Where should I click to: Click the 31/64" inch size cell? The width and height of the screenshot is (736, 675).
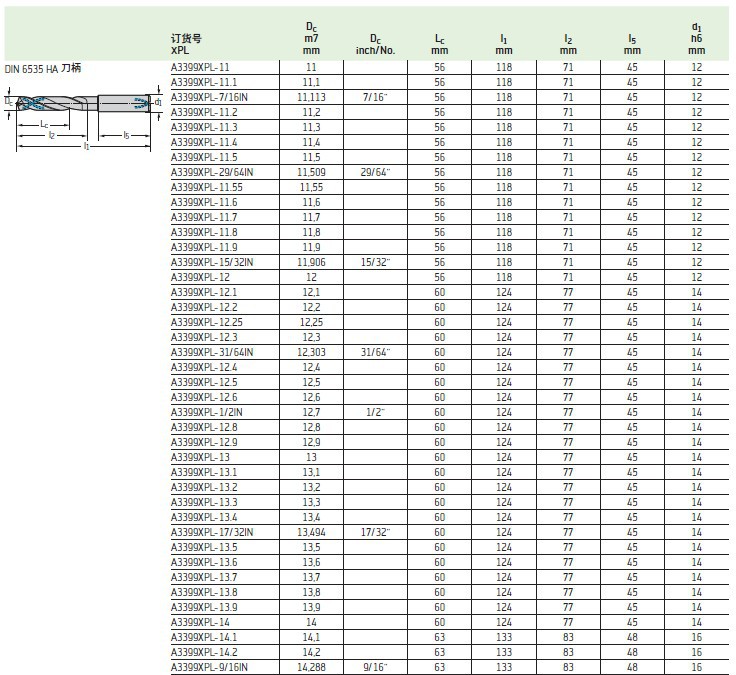pyautogui.click(x=375, y=352)
